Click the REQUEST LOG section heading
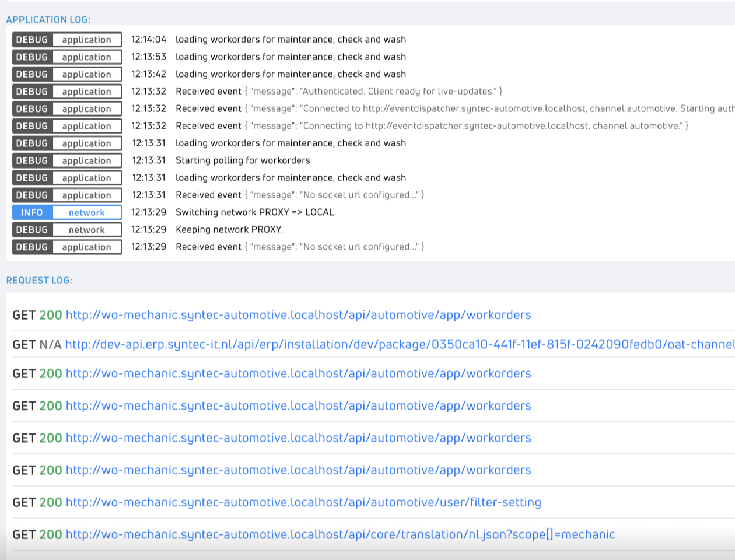This screenshot has width=735, height=560. [x=39, y=281]
